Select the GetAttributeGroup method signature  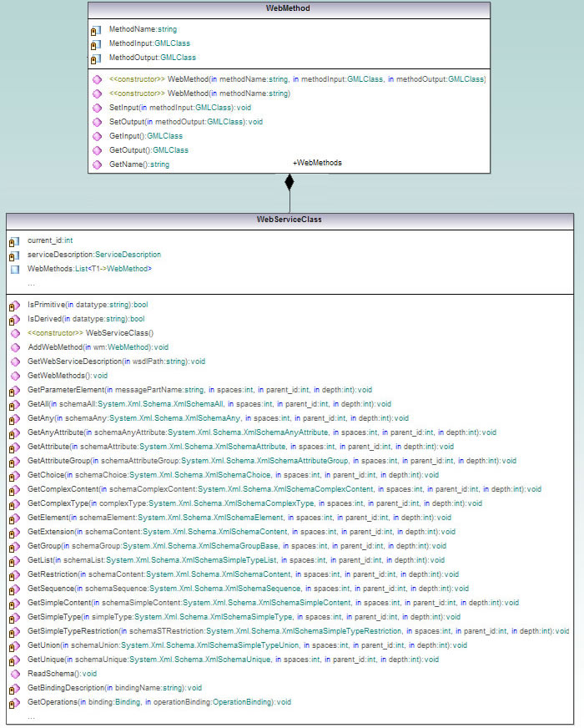pyautogui.click(x=272, y=461)
